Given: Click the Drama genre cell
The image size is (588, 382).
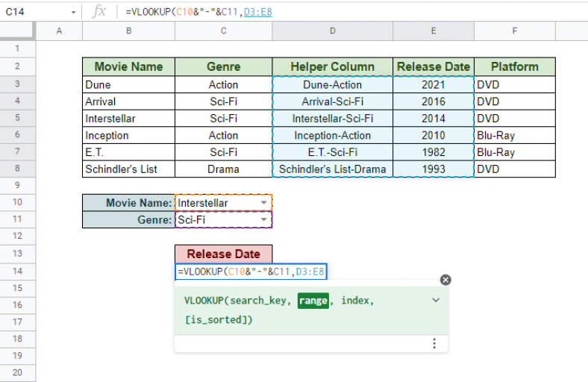Looking at the screenshot, I should (x=224, y=169).
